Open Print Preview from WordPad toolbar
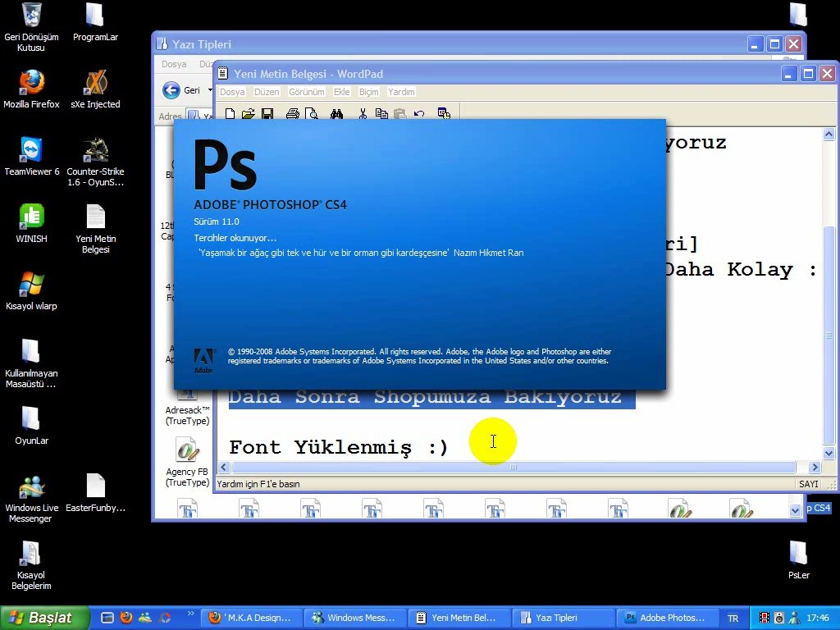Image resolution: width=840 pixels, height=630 pixels. pyautogui.click(x=311, y=113)
